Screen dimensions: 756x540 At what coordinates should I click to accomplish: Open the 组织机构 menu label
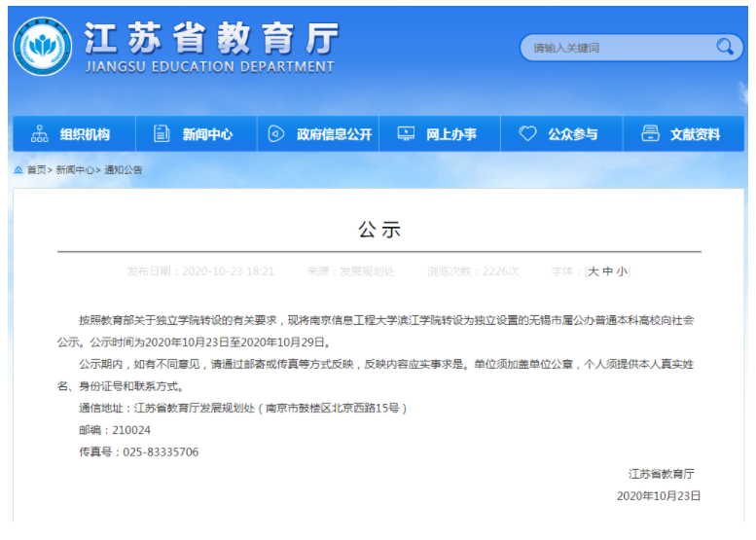coord(85,135)
